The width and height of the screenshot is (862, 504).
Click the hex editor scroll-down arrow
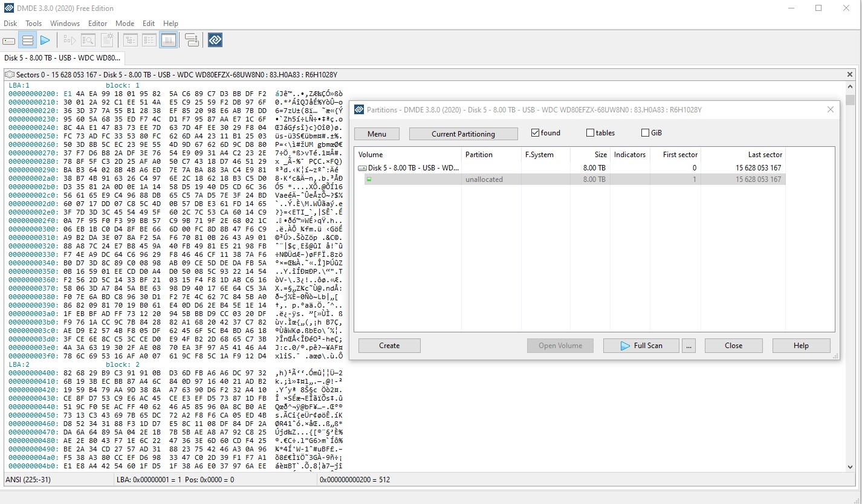point(850,467)
